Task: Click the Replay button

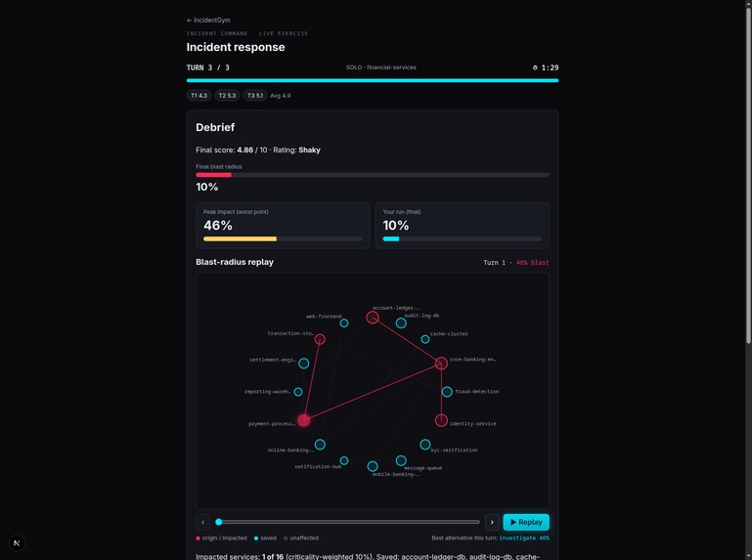Action: [526, 522]
